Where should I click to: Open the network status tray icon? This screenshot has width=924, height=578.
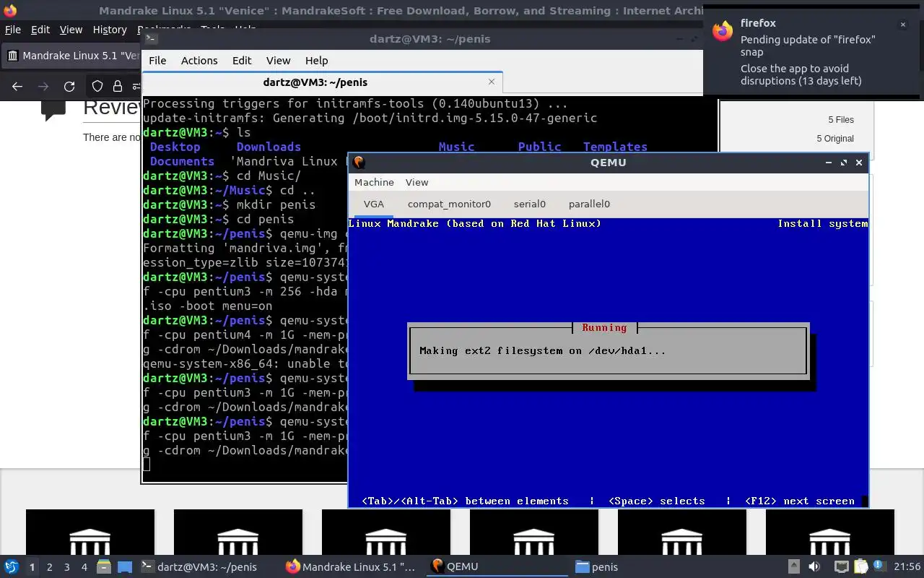point(841,567)
